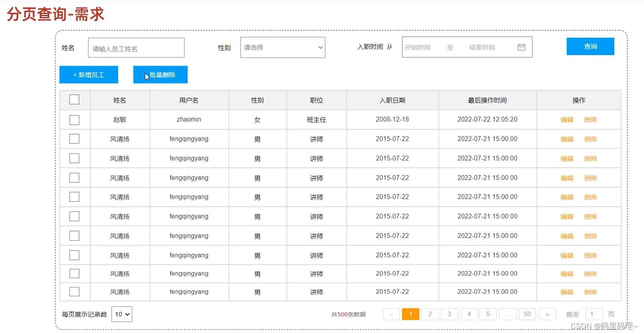
Task: Click the name cell 赵敏
Action: pyautogui.click(x=119, y=120)
